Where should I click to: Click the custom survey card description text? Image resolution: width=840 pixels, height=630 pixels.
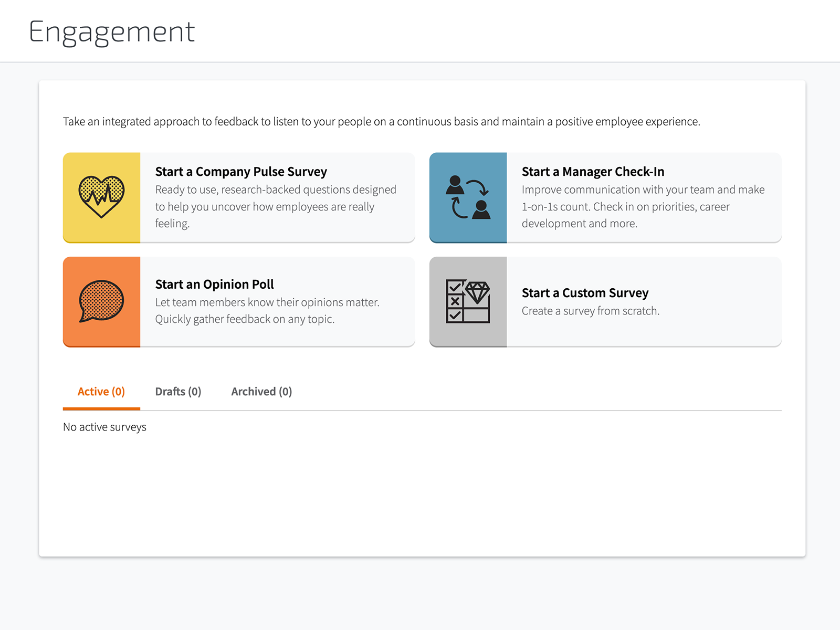coord(590,311)
